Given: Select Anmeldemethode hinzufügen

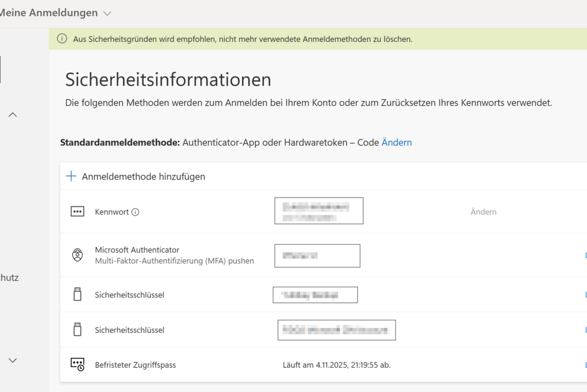Looking at the screenshot, I should click(143, 176).
